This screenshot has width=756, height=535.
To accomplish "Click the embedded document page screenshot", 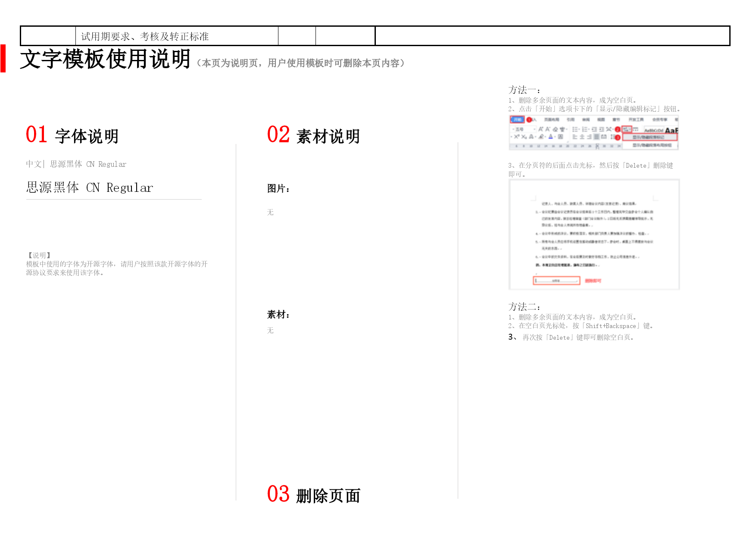I will pos(594,235).
